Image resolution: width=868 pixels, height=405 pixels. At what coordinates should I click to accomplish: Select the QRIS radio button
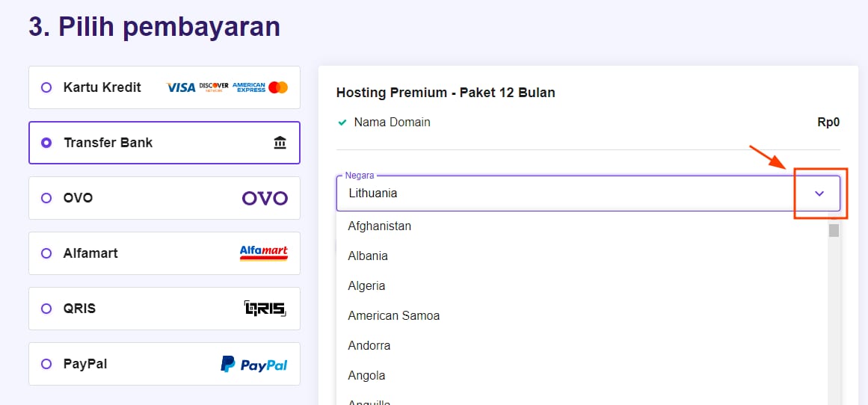coord(46,309)
